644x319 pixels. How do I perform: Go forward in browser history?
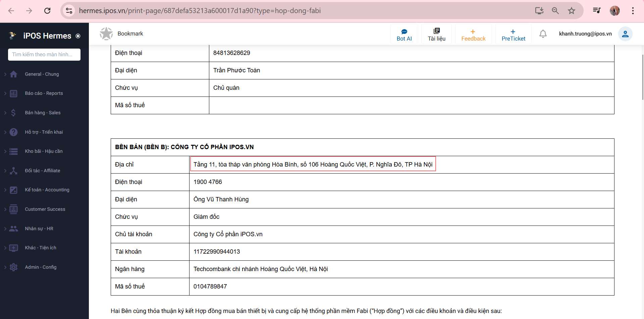(x=29, y=11)
